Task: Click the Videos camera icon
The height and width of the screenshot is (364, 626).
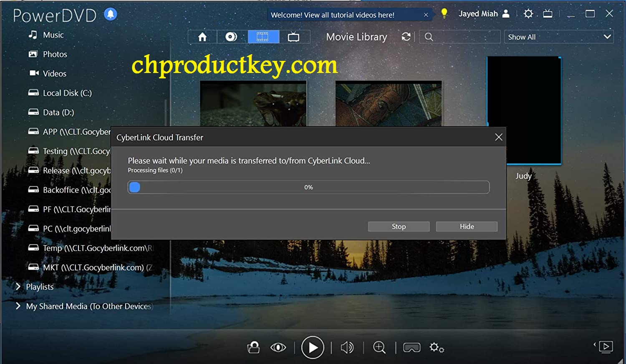Action: pos(34,73)
